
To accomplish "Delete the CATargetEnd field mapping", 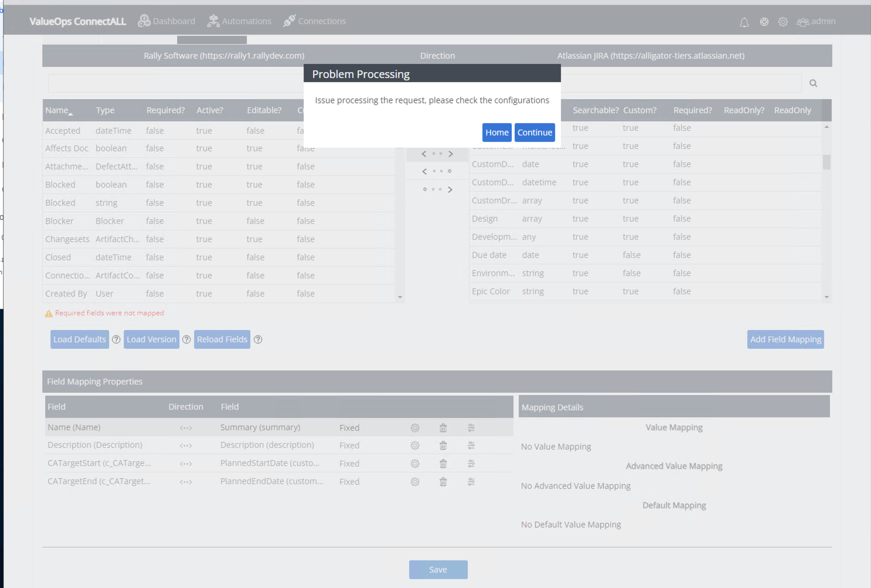I will [443, 482].
